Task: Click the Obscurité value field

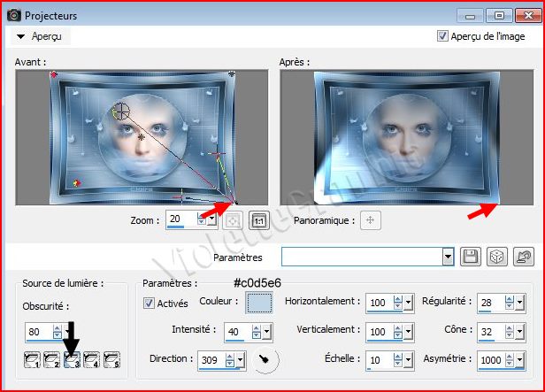Action: 38,334
